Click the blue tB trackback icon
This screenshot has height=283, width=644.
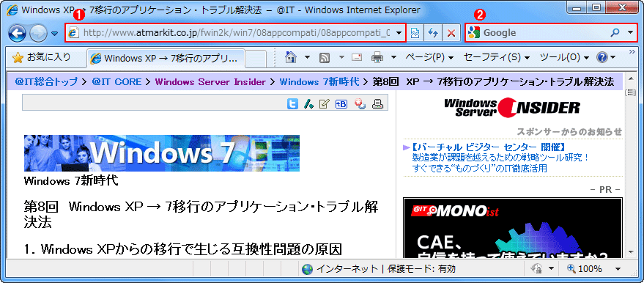tap(341, 104)
